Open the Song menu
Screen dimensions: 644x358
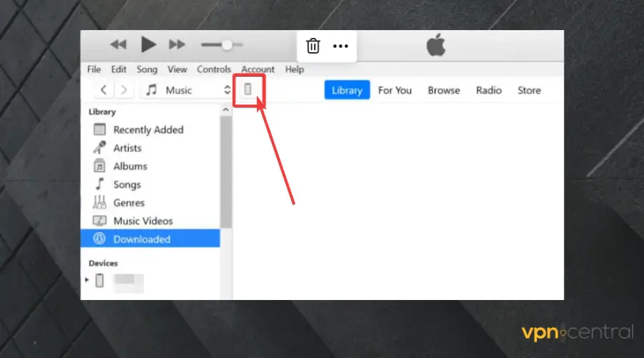coord(147,69)
